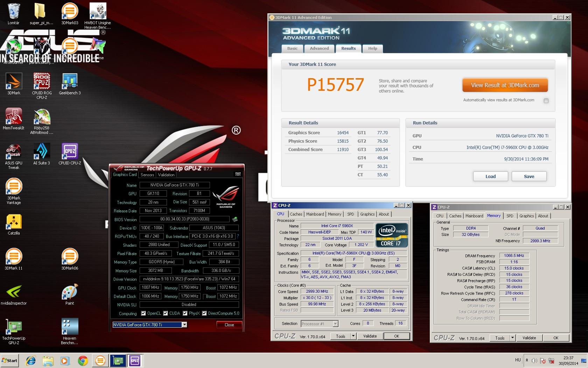Image resolution: width=588 pixels, height=368 pixels.
Task: Open the Graphics tab in CPU-Z Memory window
Action: click(x=526, y=216)
